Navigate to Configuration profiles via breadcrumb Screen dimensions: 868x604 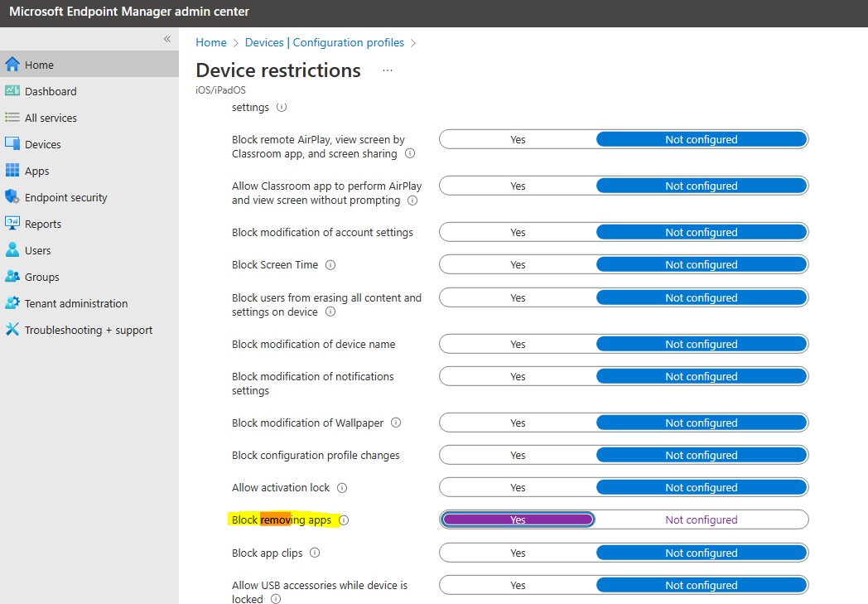pyautogui.click(x=348, y=42)
